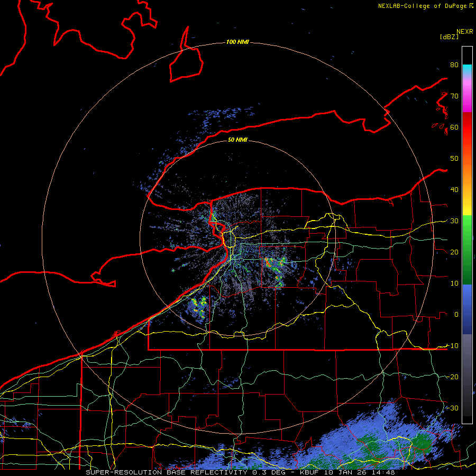This screenshot has width=476, height=476.
Task: Click the 20 dBZ scale value
Action: click(x=454, y=252)
